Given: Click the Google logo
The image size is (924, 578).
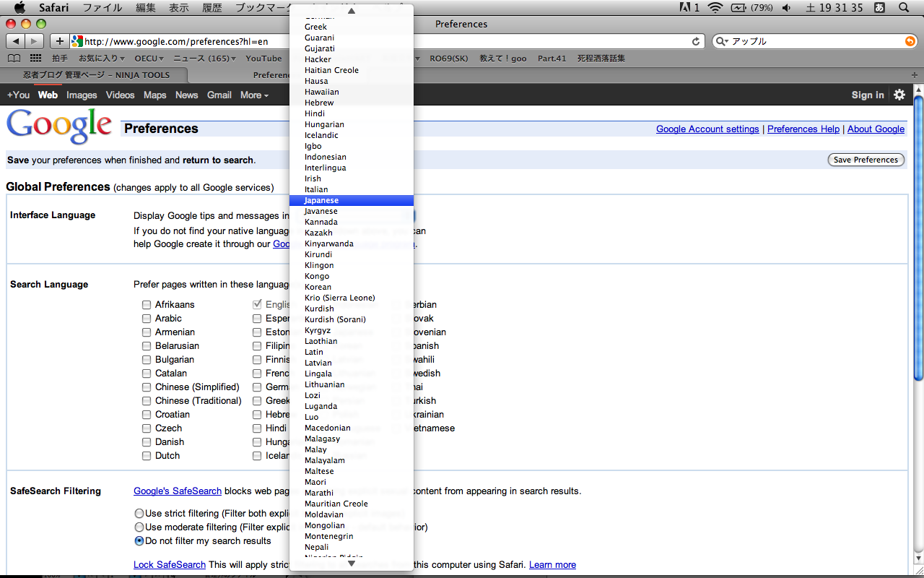Looking at the screenshot, I should point(59,126).
